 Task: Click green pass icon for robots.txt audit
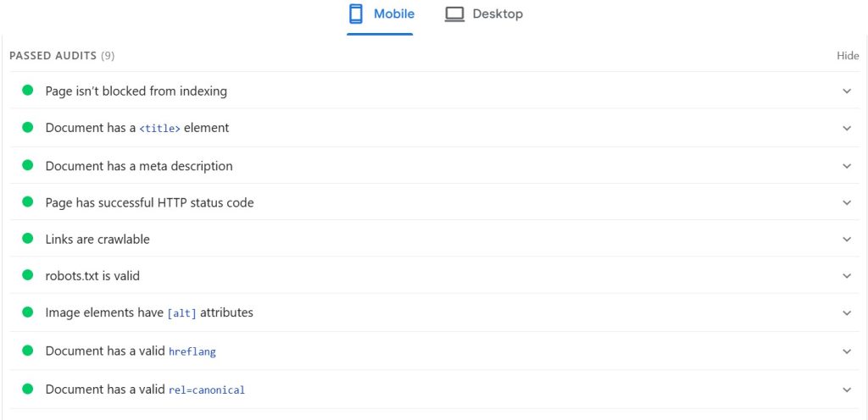click(x=27, y=276)
